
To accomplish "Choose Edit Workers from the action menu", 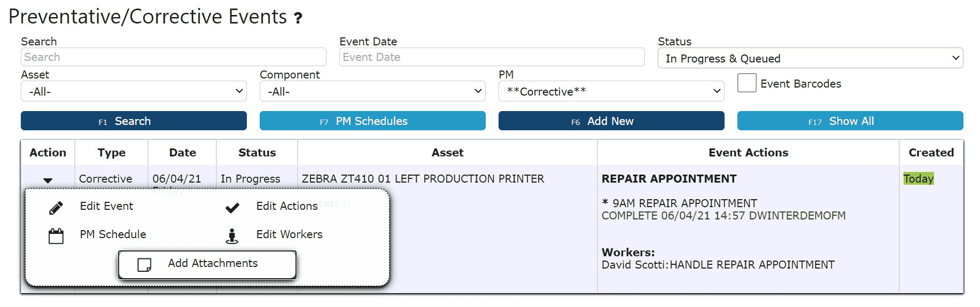I will tap(289, 234).
